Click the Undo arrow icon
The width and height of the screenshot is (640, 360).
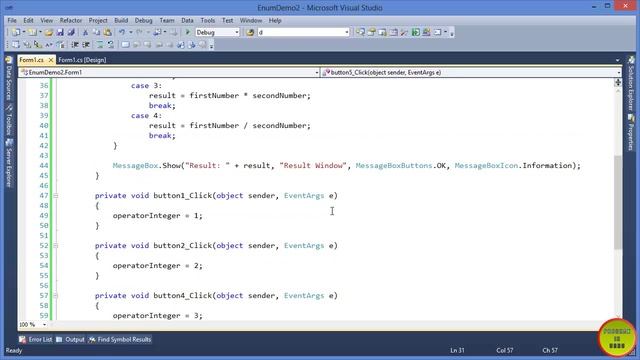tap(122, 32)
